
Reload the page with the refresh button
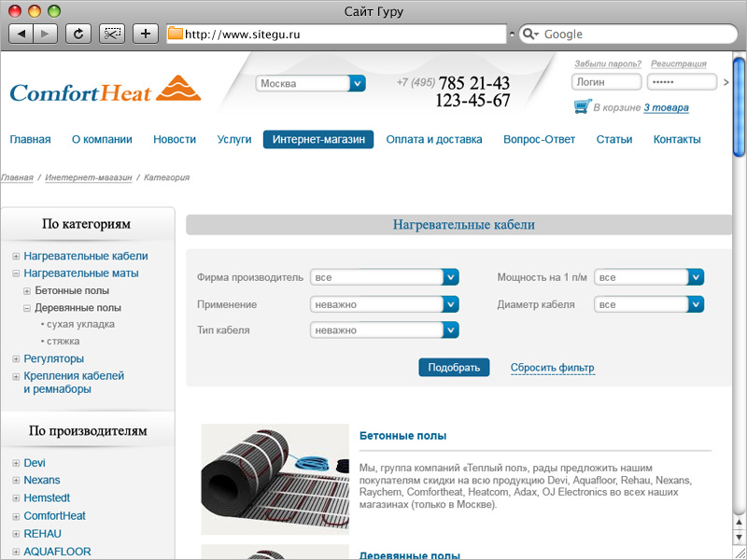[78, 34]
